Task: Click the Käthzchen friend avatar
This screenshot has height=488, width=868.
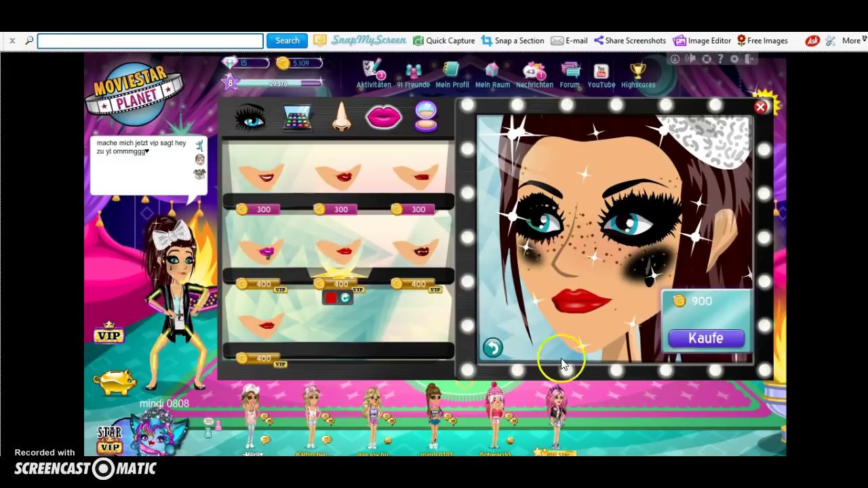Action: coord(312,416)
